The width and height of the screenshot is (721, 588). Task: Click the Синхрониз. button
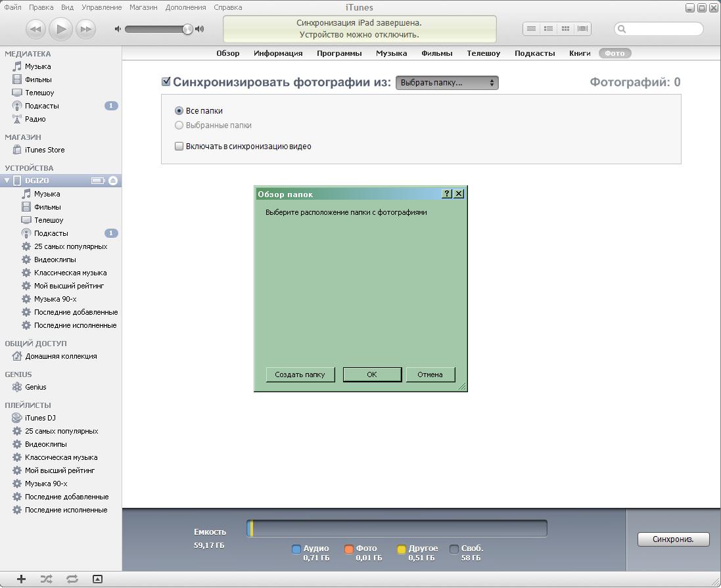pyautogui.click(x=673, y=539)
